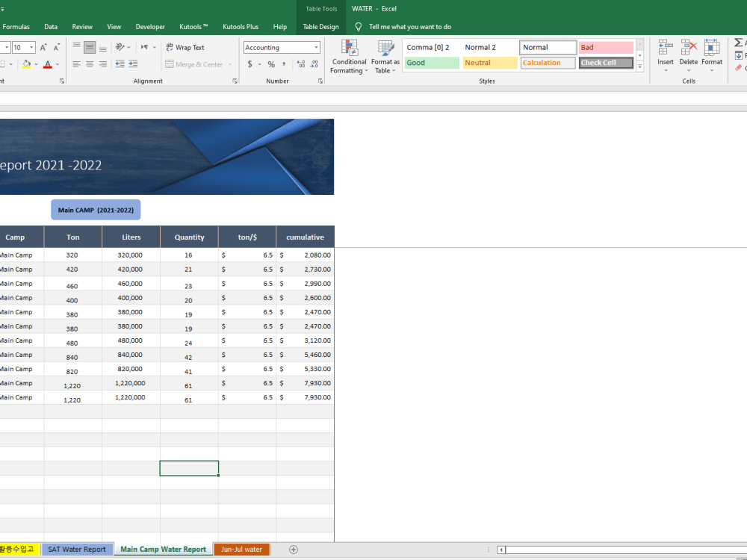Expand the cell styles gallery
This screenshot has height=560, width=747.
pyautogui.click(x=640, y=66)
